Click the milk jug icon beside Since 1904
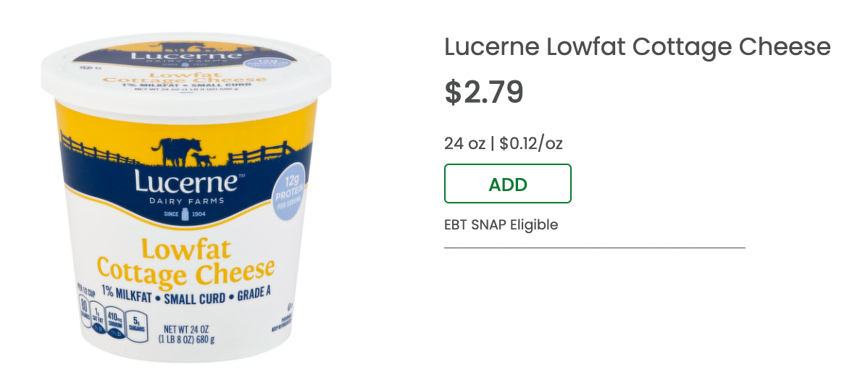 [x=185, y=214]
